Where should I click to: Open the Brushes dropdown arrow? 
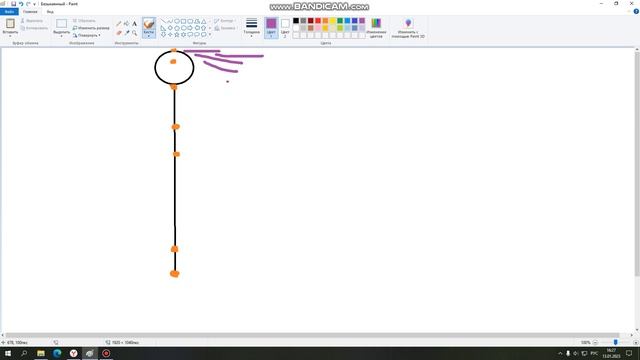click(149, 36)
